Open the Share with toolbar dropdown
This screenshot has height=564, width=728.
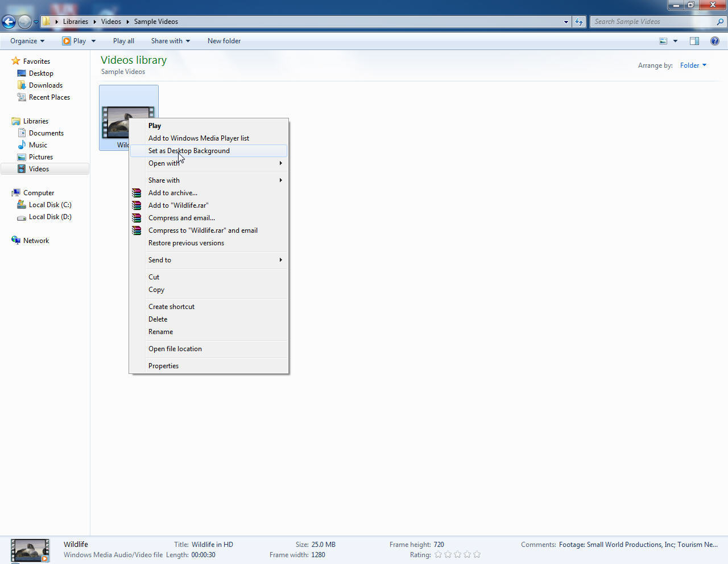pos(170,41)
